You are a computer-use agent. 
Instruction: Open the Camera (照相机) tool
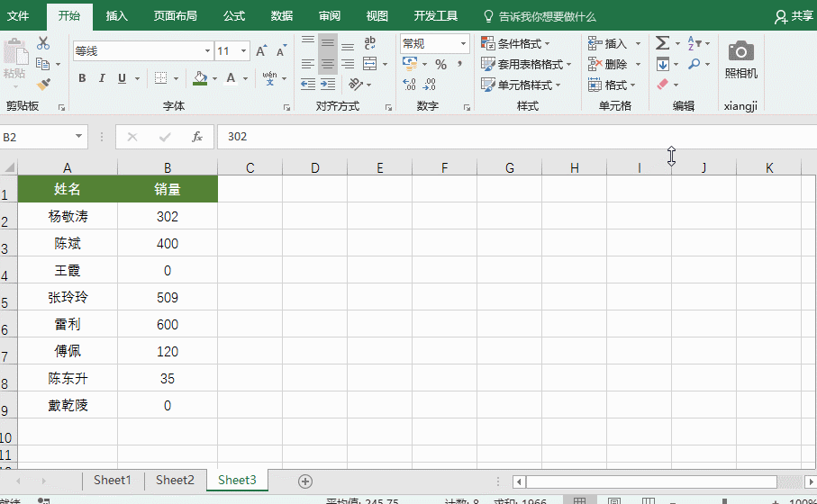[x=740, y=60]
